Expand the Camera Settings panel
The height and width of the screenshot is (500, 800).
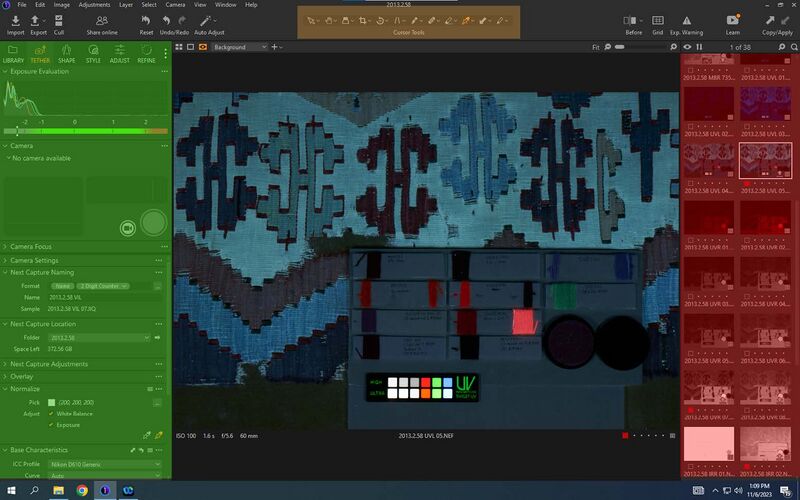5,261
